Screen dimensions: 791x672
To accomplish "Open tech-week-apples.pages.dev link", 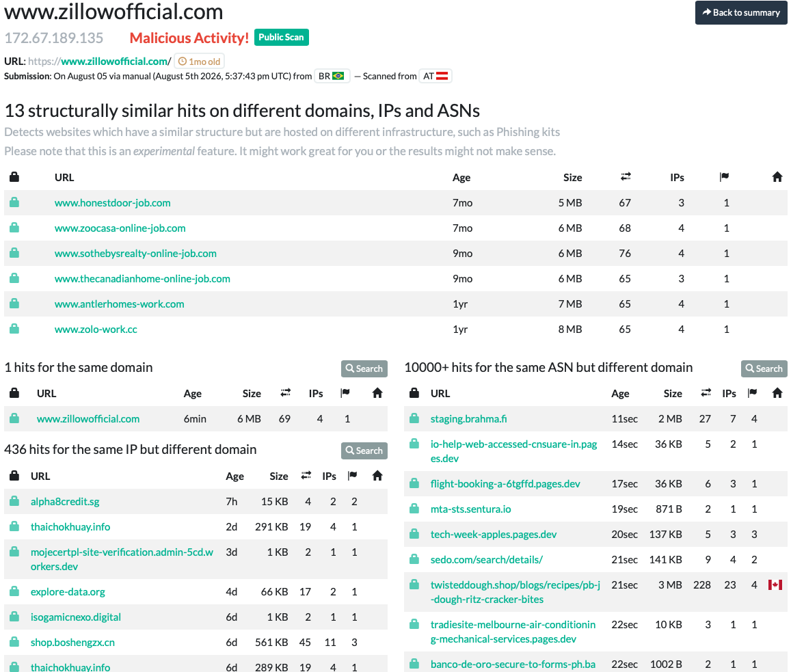I will [494, 535].
